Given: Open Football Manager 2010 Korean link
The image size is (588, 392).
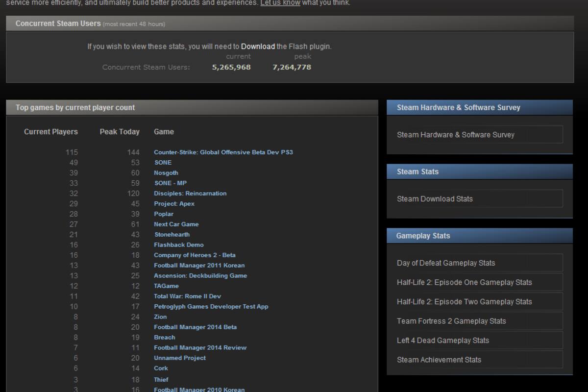Looking at the screenshot, I should [x=199, y=390].
